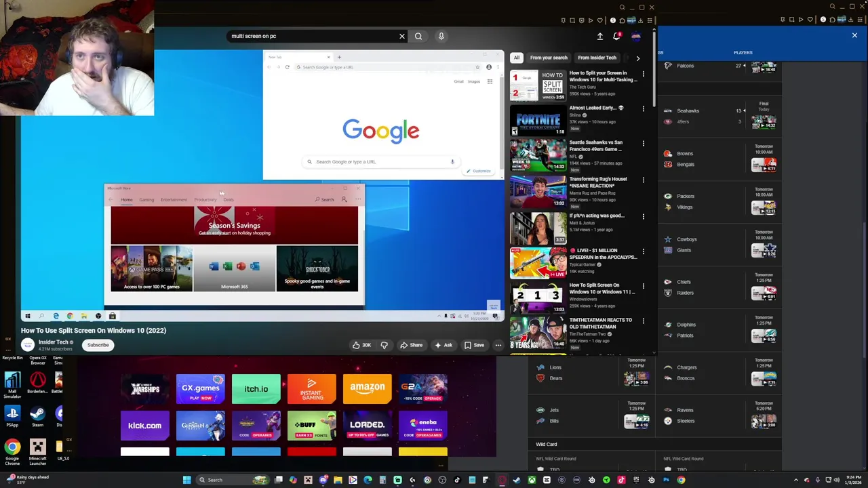This screenshot has height=488, width=868.
Task: Open Photoshop from the Windows taskbar
Action: coord(666,480)
